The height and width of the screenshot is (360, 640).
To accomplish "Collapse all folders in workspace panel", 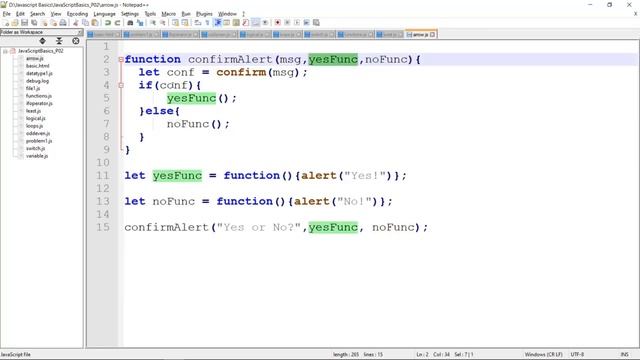I will pyautogui.click(x=59, y=41).
